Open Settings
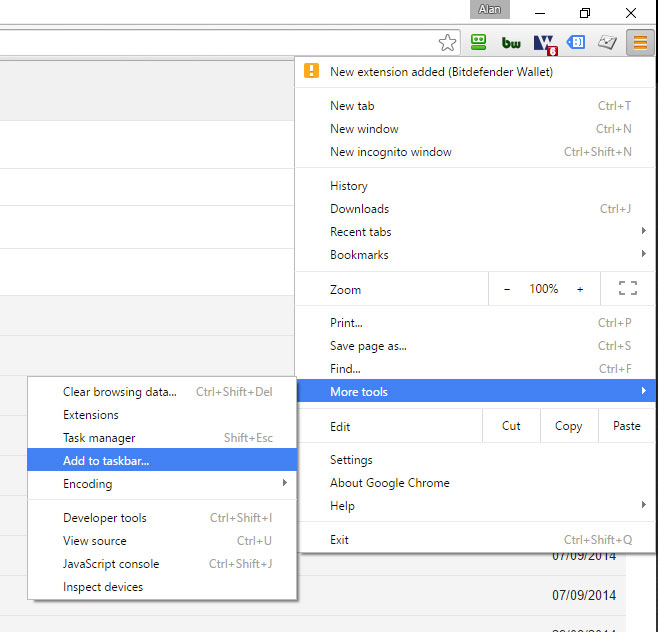 (475, 460)
